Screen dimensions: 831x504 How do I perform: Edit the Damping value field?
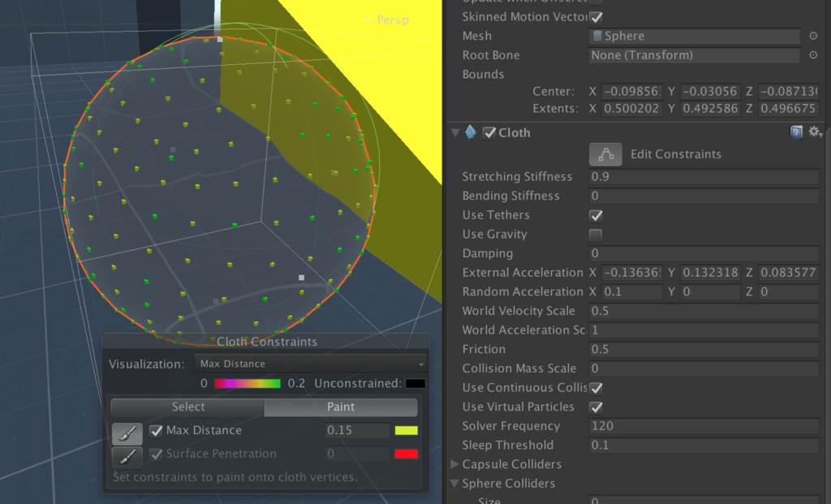(704, 253)
